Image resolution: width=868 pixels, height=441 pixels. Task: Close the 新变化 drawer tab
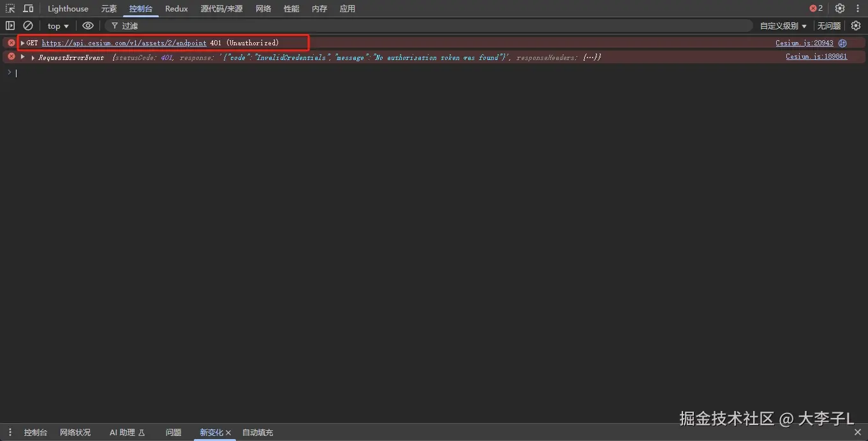[x=228, y=433]
